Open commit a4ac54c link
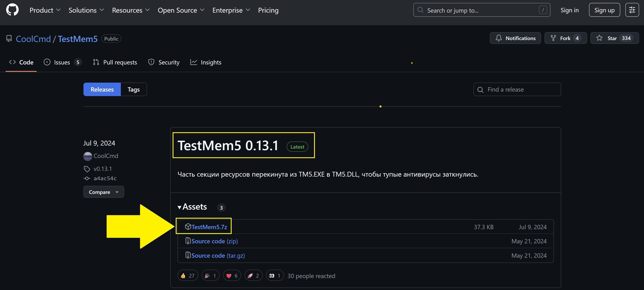The width and height of the screenshot is (644, 290). [x=105, y=178]
